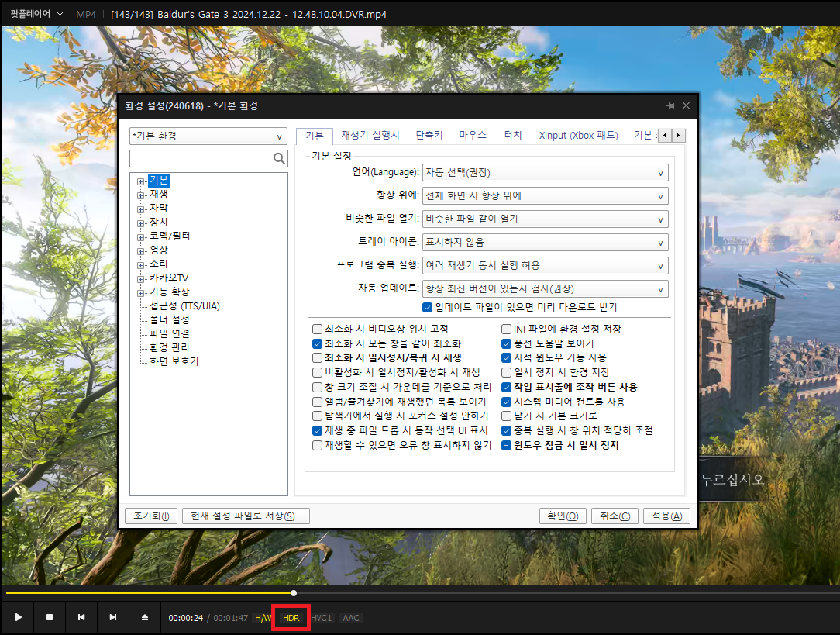Toggle 최소화 시 비디오창 위치 고정 checkbox
The image size is (840, 635).
click(x=317, y=329)
